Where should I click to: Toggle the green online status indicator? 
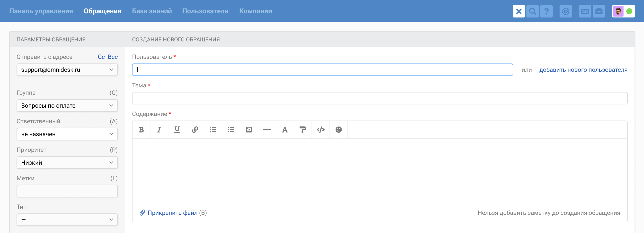coord(629,11)
